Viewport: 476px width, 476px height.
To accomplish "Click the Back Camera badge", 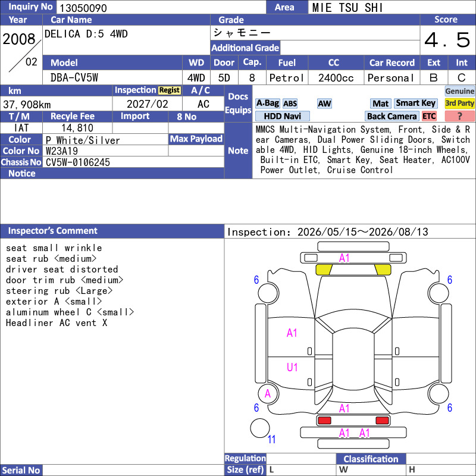I will 392,116.
